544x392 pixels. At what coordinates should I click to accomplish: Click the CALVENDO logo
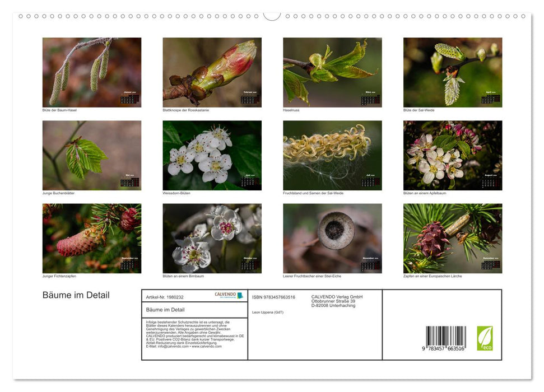(229, 295)
